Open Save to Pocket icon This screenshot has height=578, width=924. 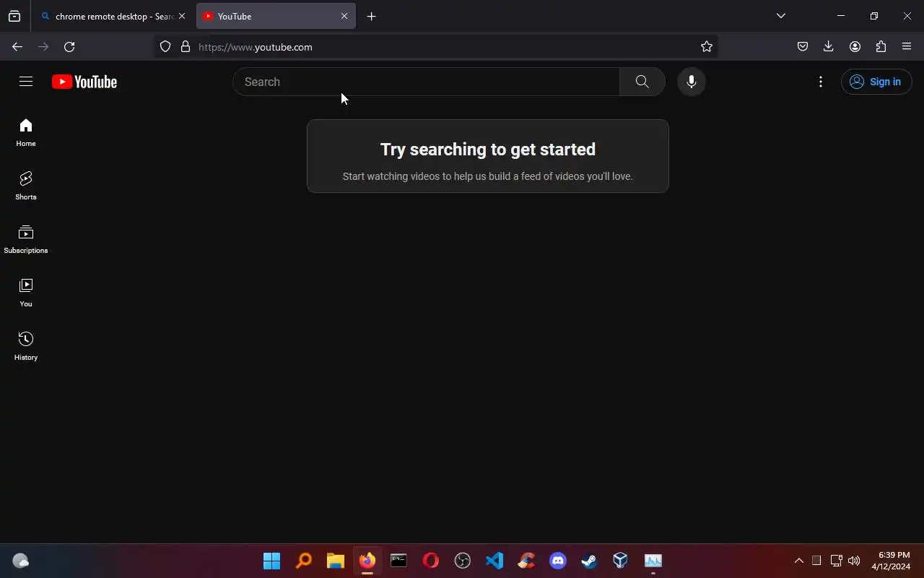point(803,47)
